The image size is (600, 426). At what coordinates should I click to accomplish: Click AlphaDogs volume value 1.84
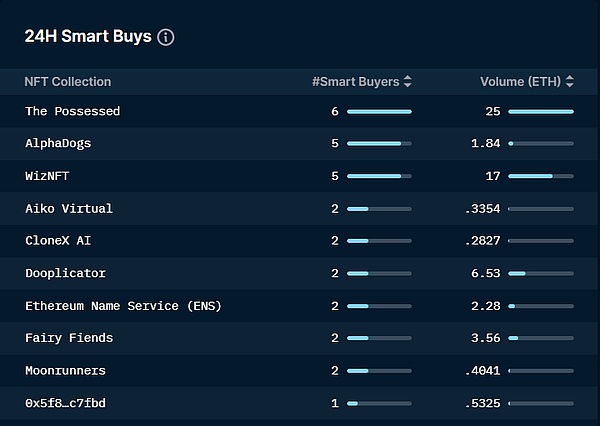pos(486,144)
